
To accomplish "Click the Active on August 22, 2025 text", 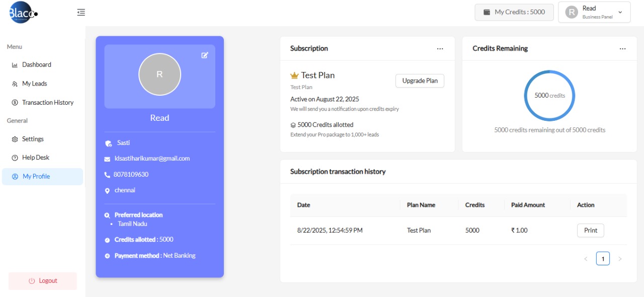I will (325, 100).
